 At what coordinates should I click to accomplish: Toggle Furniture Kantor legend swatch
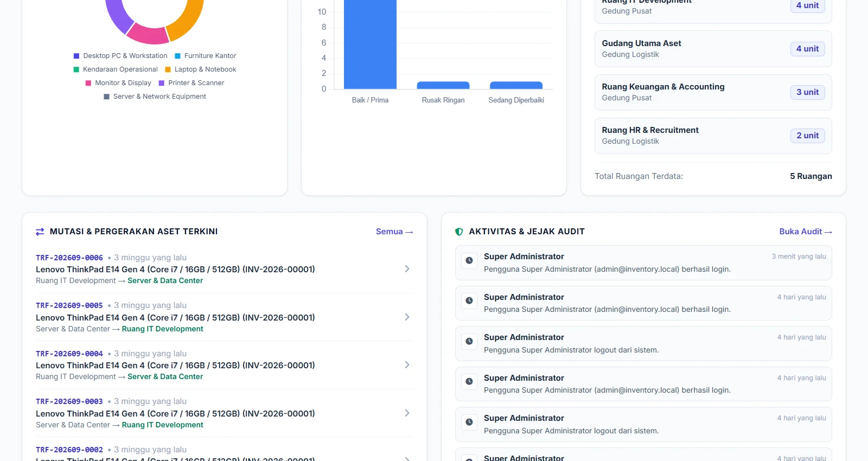177,56
